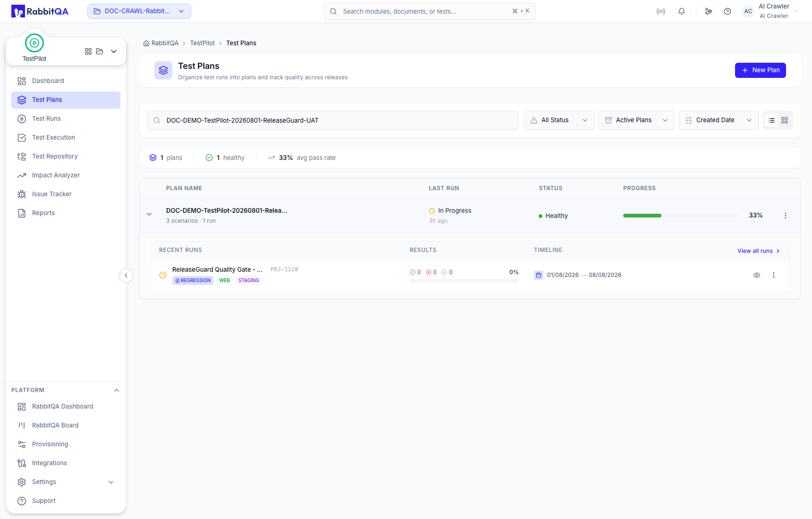Click View all runs link
The image size is (812, 519).
pyautogui.click(x=759, y=251)
